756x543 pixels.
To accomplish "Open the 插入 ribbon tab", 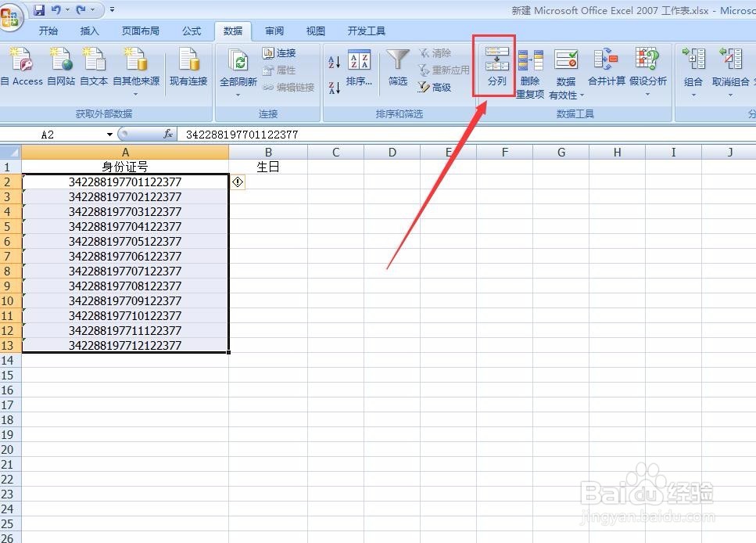I will (x=89, y=31).
